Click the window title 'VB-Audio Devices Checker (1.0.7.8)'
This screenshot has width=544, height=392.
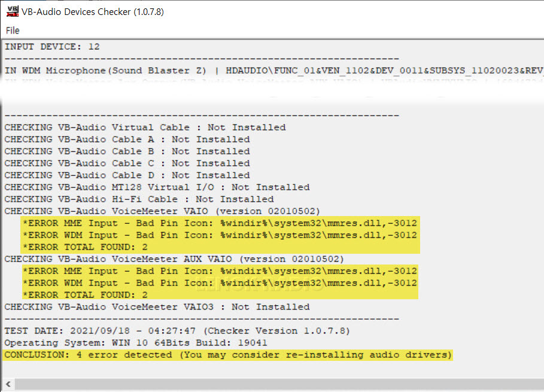93,12
